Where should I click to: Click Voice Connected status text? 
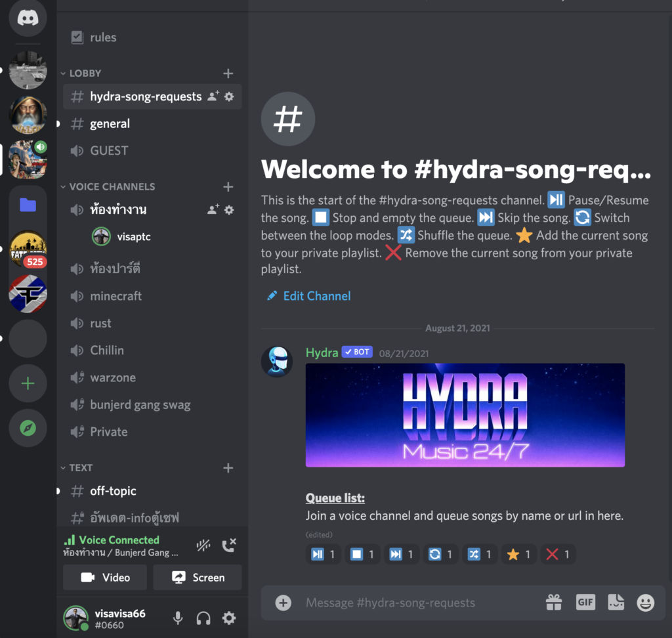point(119,540)
